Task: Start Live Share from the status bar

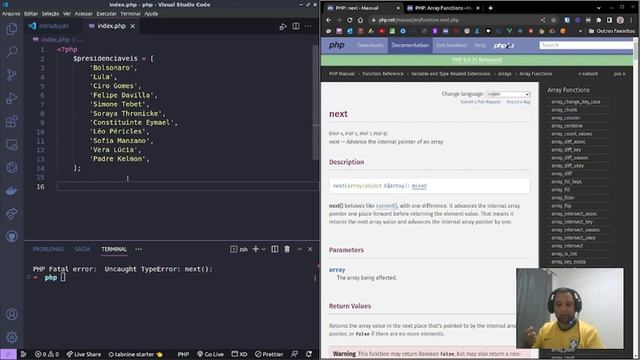Action: (84, 354)
